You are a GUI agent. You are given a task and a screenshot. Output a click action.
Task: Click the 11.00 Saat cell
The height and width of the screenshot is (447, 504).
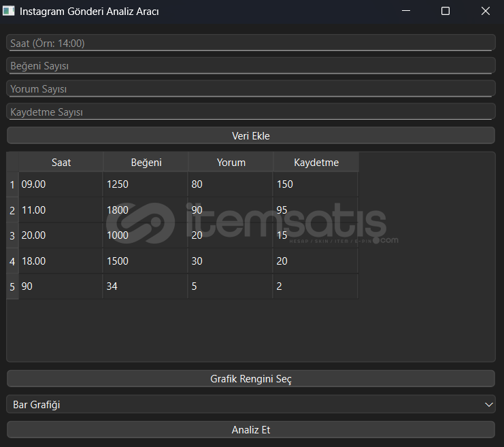pyautogui.click(x=61, y=210)
